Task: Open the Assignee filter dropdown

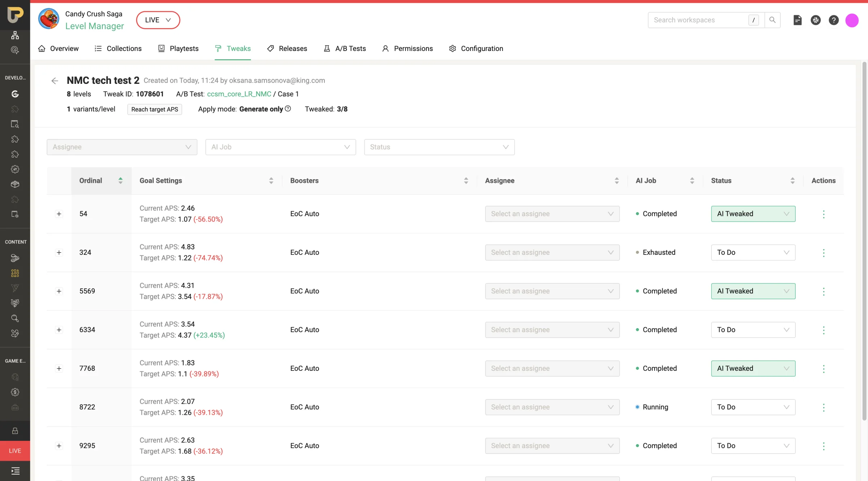Action: tap(122, 147)
